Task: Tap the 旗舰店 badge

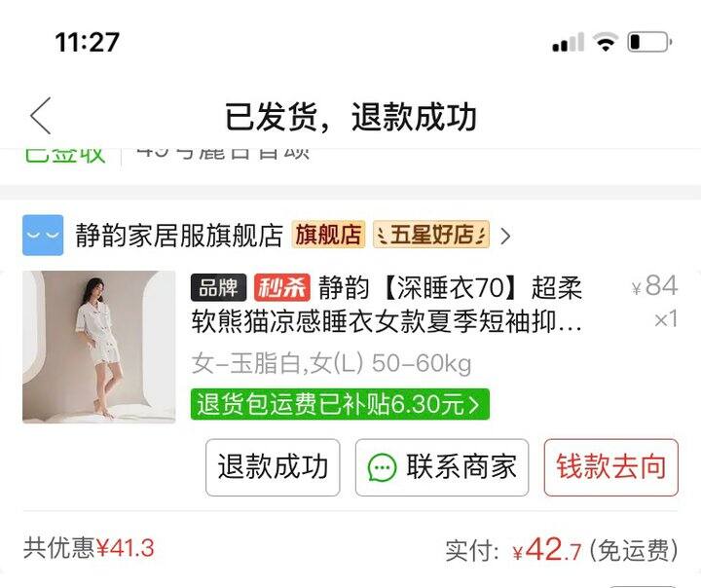Action: pos(329,235)
